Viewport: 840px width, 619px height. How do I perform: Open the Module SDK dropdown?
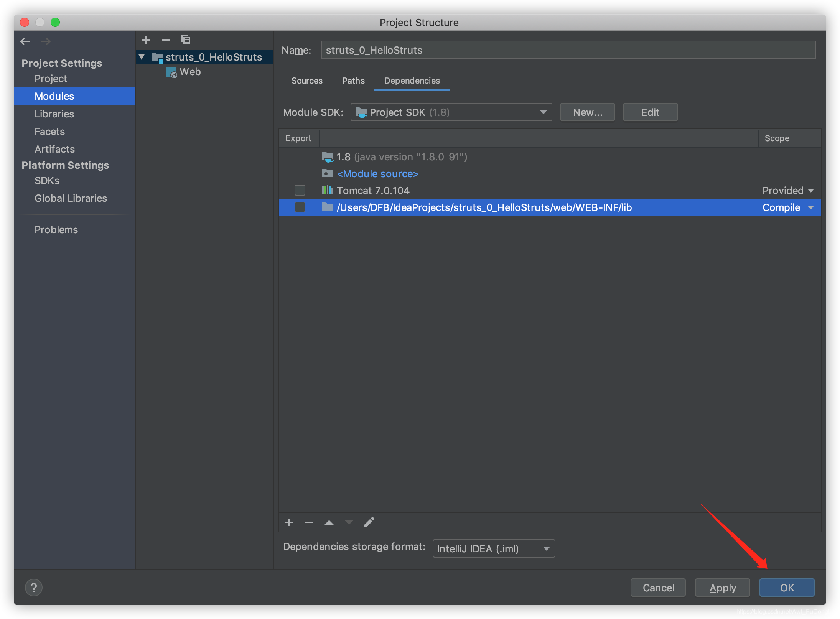coord(452,112)
